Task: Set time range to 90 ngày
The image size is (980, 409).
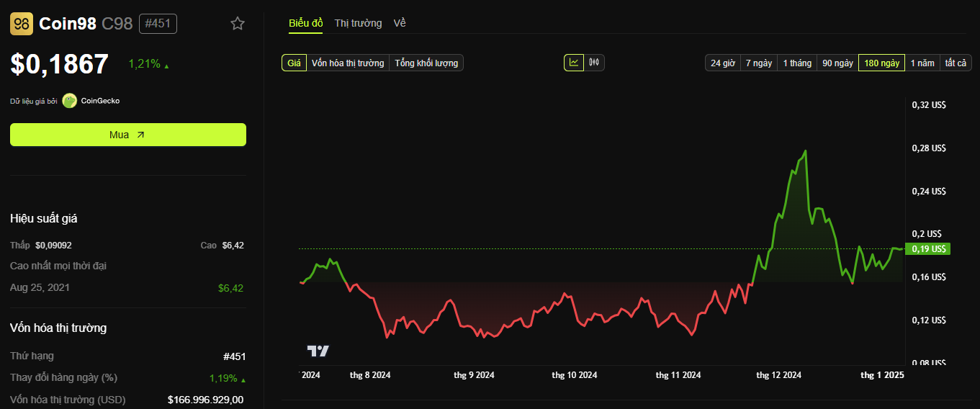Action: 837,63
